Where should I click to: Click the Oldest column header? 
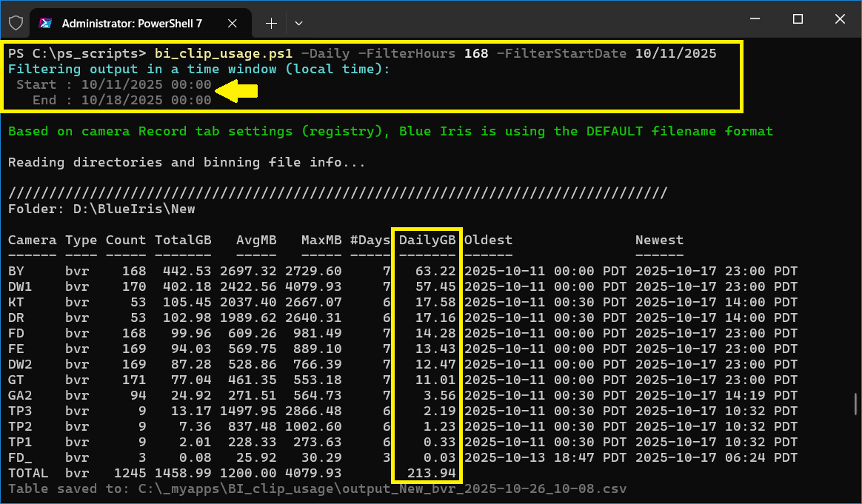[x=488, y=240]
